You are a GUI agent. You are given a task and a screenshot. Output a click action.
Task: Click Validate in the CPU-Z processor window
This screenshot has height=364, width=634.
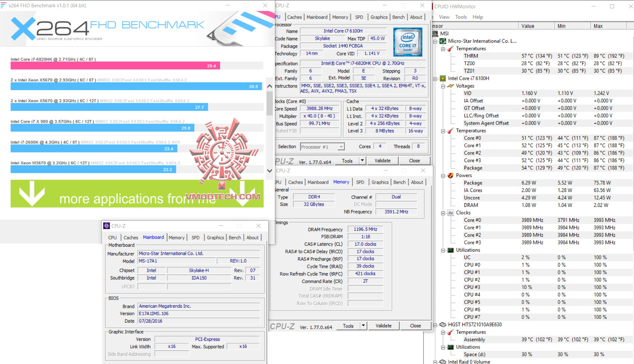coord(382,161)
